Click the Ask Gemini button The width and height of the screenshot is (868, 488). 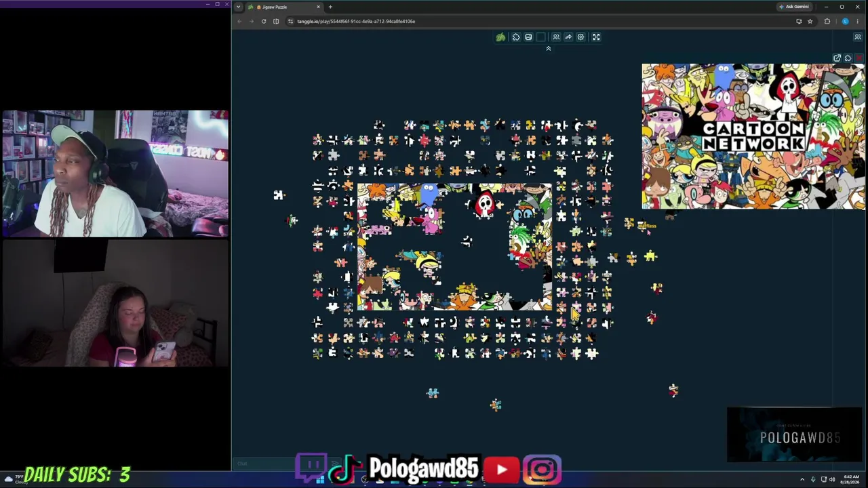794,7
